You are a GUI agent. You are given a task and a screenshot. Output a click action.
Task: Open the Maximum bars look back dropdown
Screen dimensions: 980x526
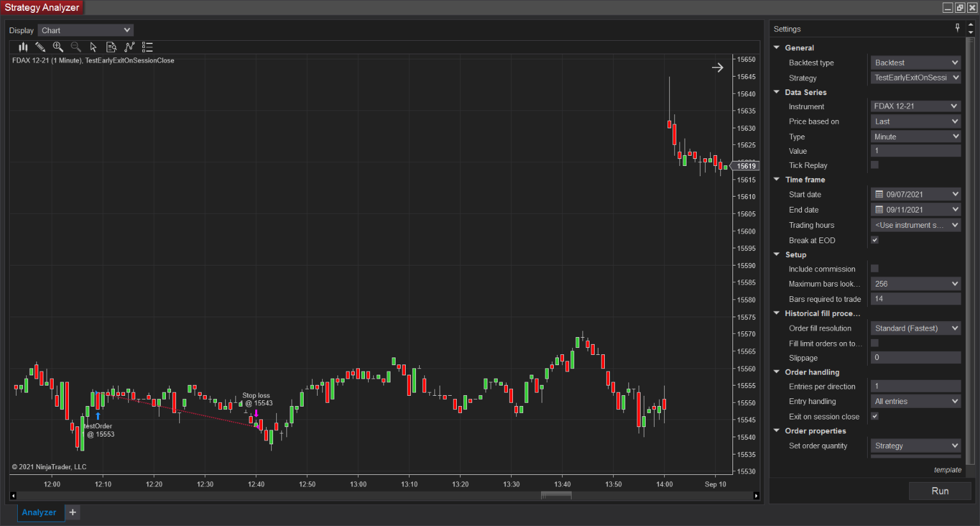coord(916,283)
